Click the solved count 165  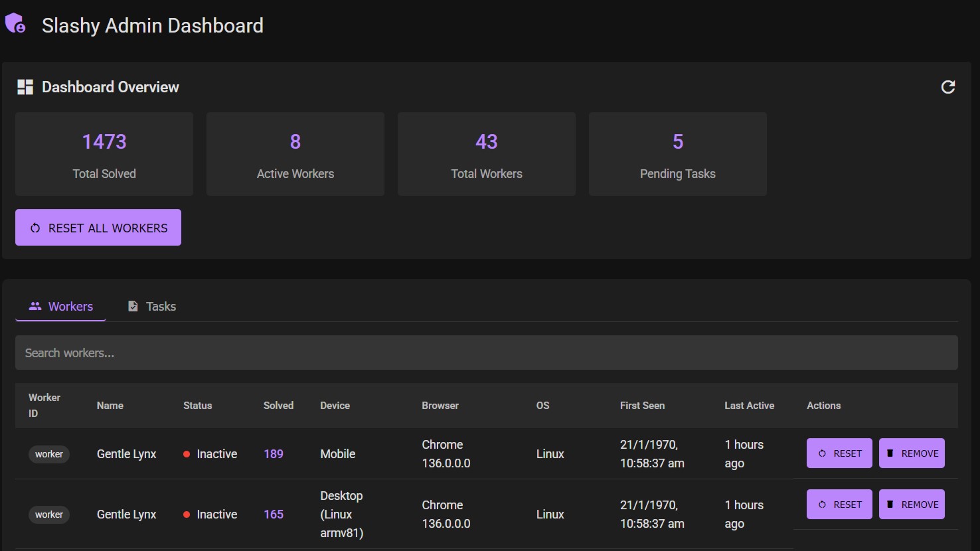tap(274, 514)
